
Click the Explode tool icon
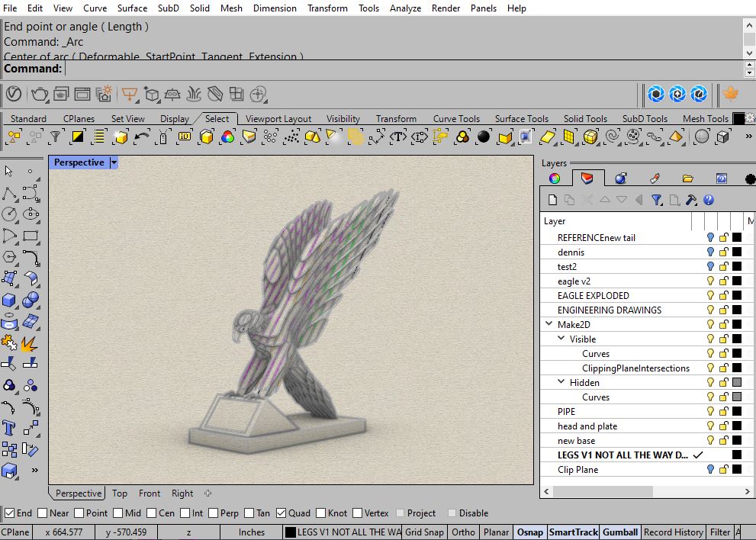click(x=31, y=343)
